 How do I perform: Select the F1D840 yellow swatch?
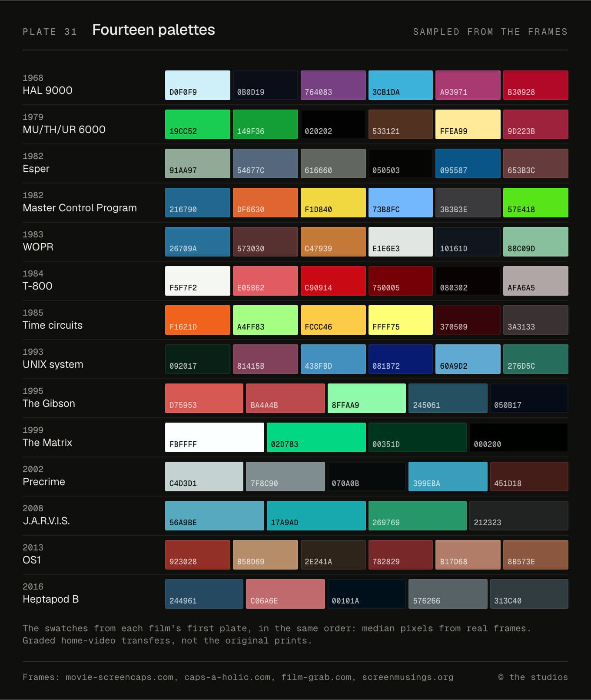coord(333,203)
